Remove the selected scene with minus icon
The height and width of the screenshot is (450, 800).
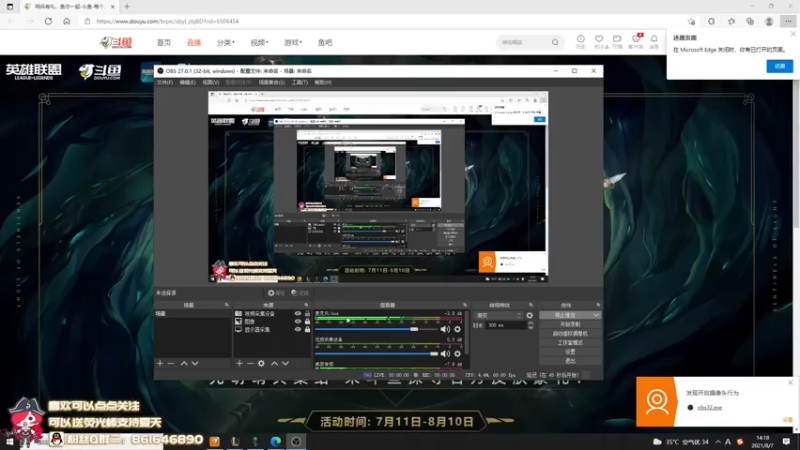pos(171,363)
